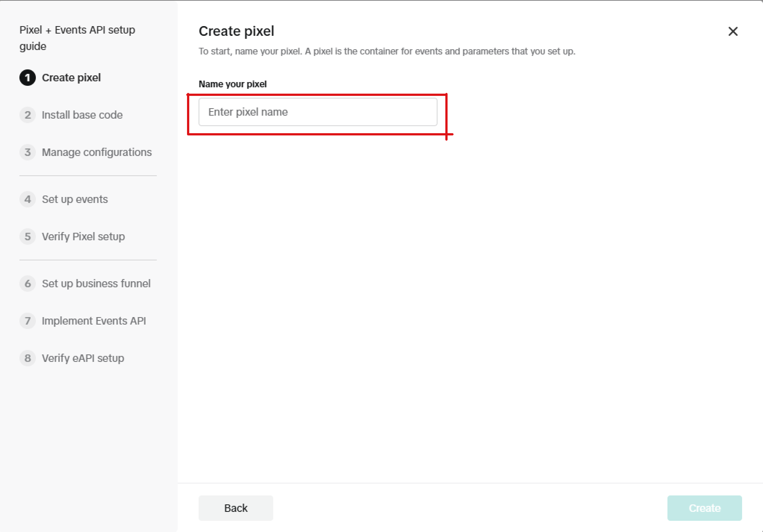763x532 pixels.
Task: Jump to Verify Pixel setup step
Action: [x=83, y=237]
